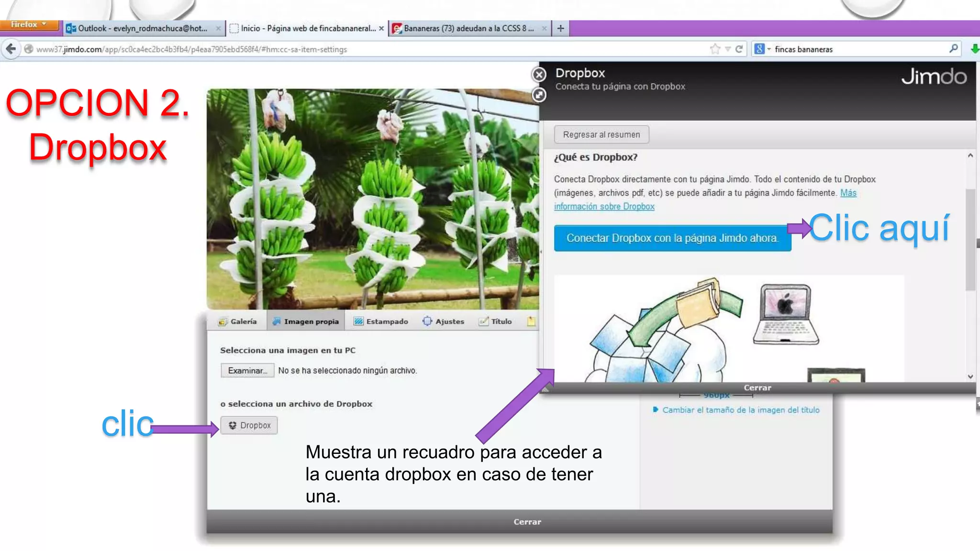Open the Título tab

pyautogui.click(x=496, y=322)
